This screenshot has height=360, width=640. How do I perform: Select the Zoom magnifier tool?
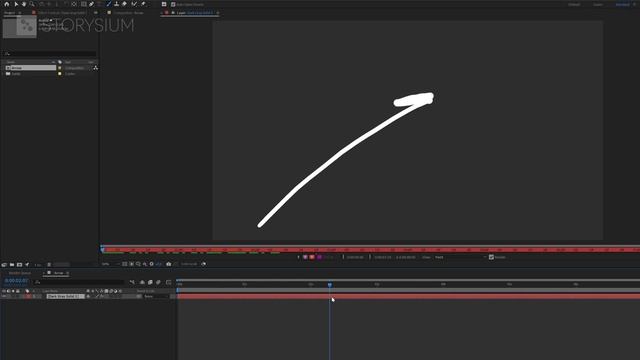[x=32, y=4]
